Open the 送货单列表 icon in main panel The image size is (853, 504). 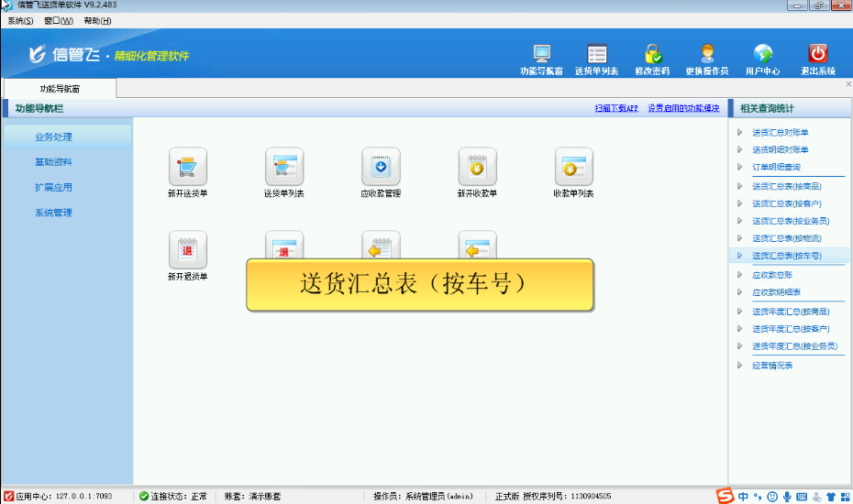283,167
